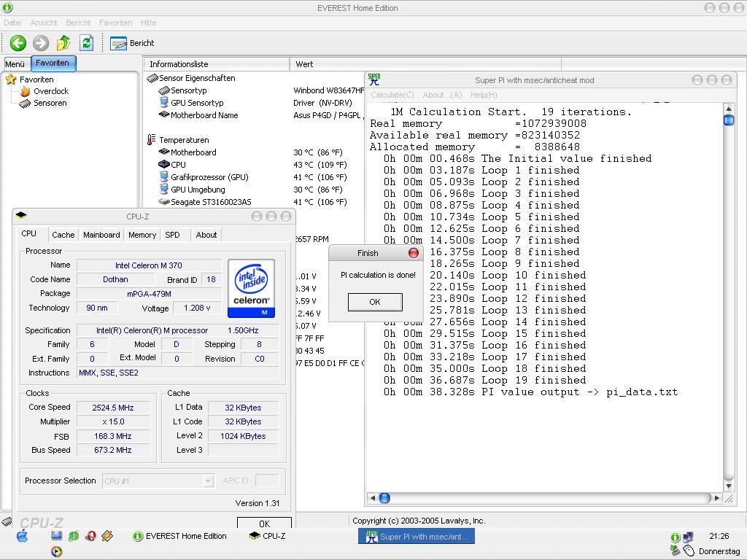The image size is (747, 560).
Task: Open Memory tab in CPU-Z
Action: [x=142, y=235]
